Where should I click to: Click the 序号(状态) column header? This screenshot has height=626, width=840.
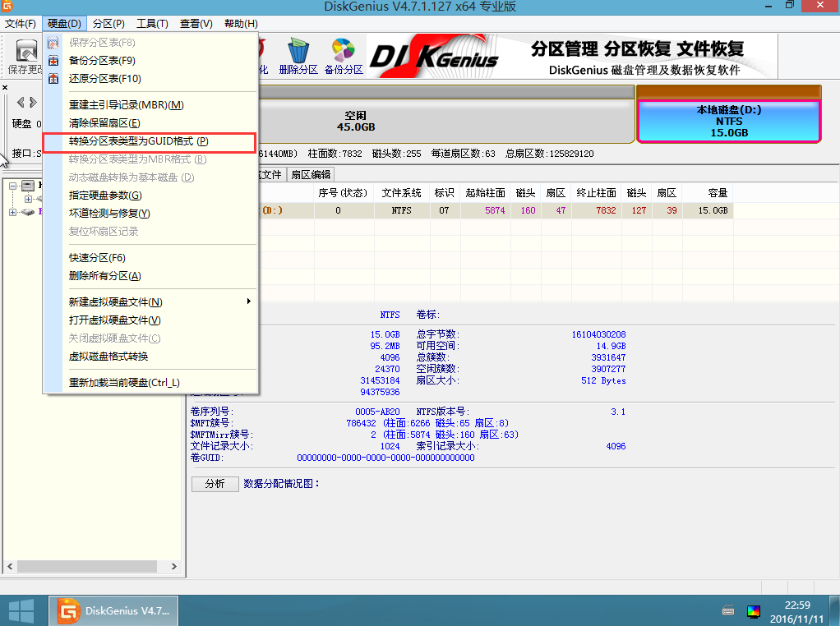coord(343,193)
